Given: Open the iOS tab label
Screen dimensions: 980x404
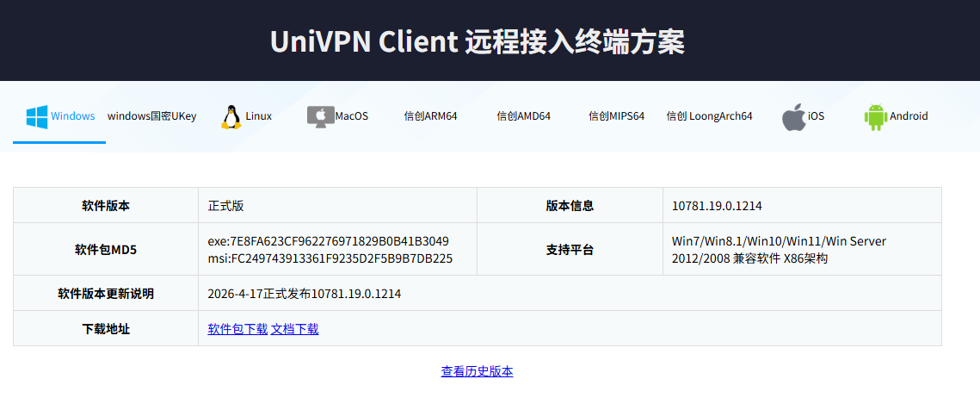Looking at the screenshot, I should pyautogui.click(x=816, y=116).
